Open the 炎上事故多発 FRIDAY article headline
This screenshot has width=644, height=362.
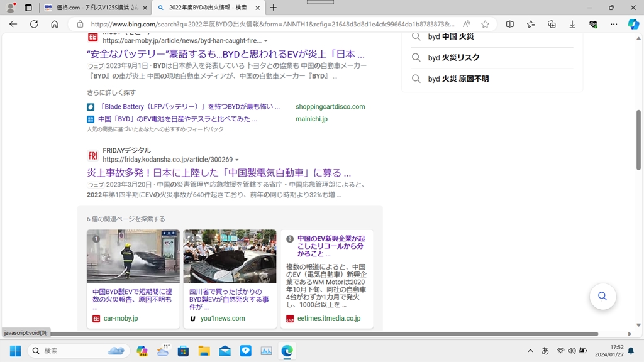[219, 173]
